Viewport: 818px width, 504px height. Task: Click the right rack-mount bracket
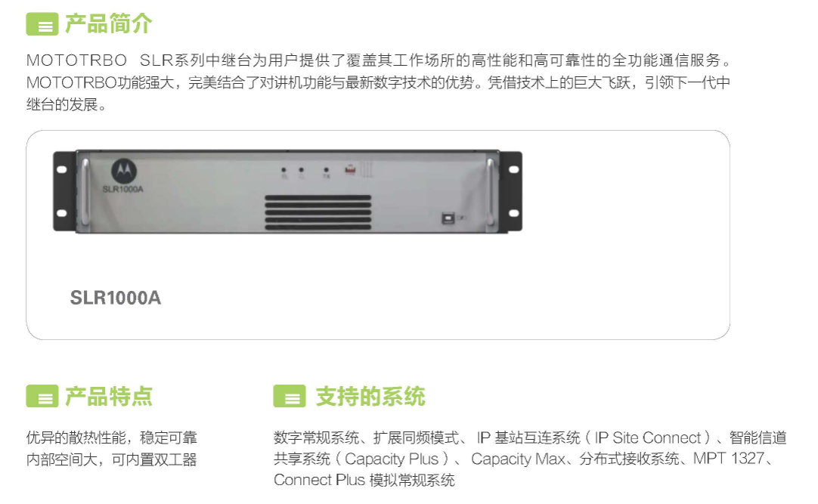click(x=511, y=191)
